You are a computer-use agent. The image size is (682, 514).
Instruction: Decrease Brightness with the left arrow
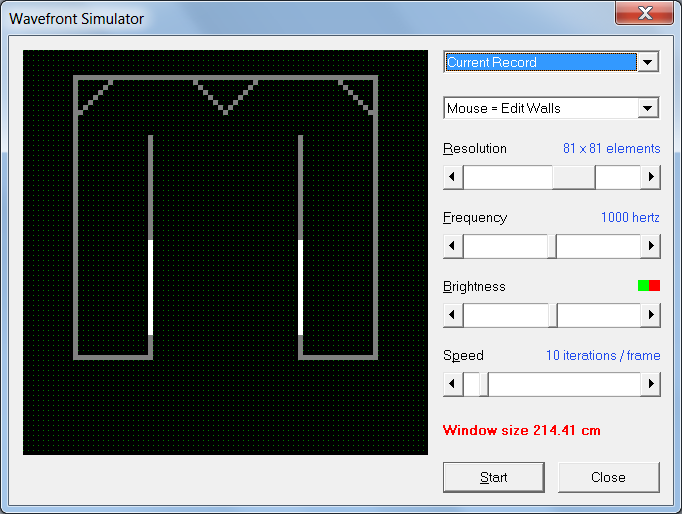(x=453, y=314)
